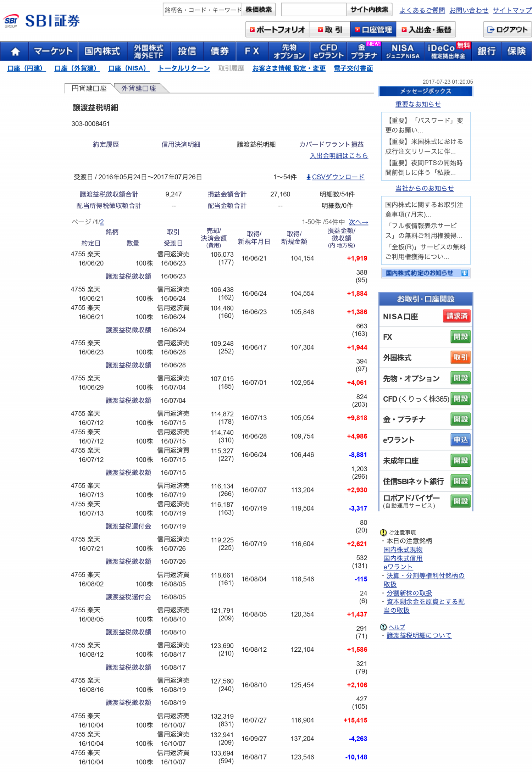Open 重要なお知らせ link
Screen dimensions: 532x774
418,104
